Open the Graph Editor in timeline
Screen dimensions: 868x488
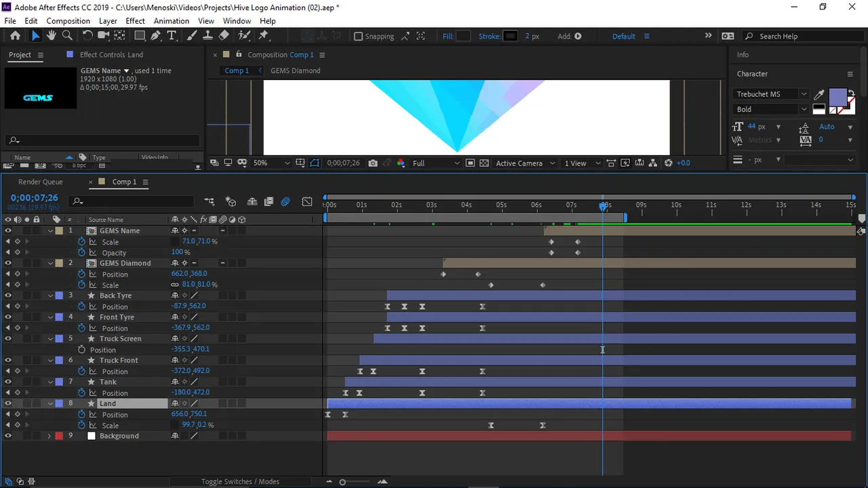click(x=307, y=201)
